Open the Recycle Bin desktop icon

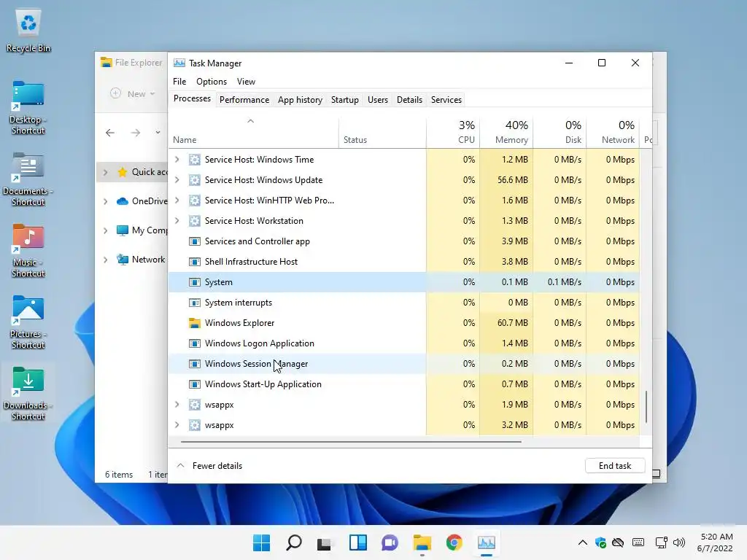[x=28, y=31]
